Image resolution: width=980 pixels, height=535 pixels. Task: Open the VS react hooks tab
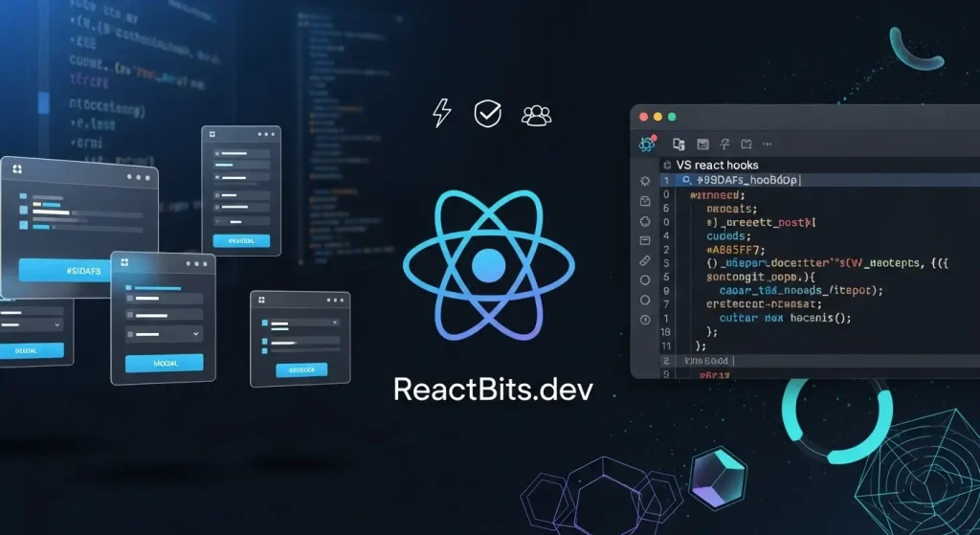[717, 165]
